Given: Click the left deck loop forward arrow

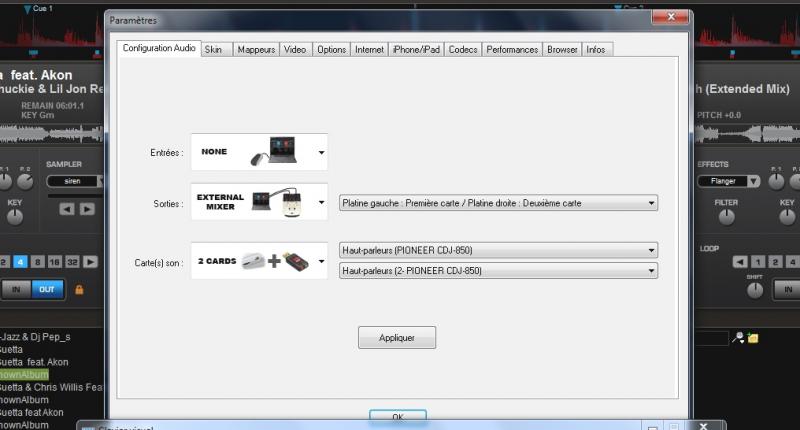Looking at the screenshot, I should coord(90,262).
